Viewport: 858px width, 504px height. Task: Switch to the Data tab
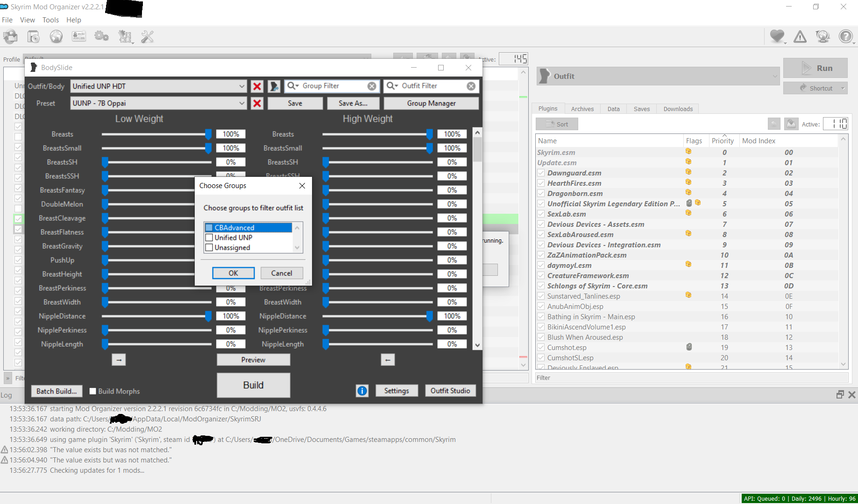(614, 109)
